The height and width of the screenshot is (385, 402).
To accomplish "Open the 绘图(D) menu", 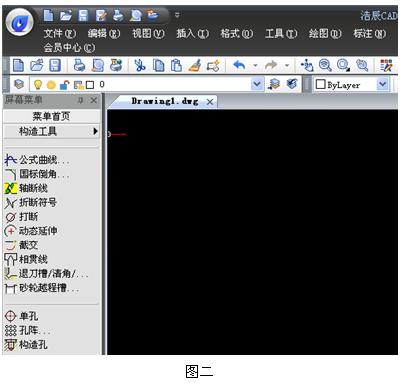I will coord(325,33).
